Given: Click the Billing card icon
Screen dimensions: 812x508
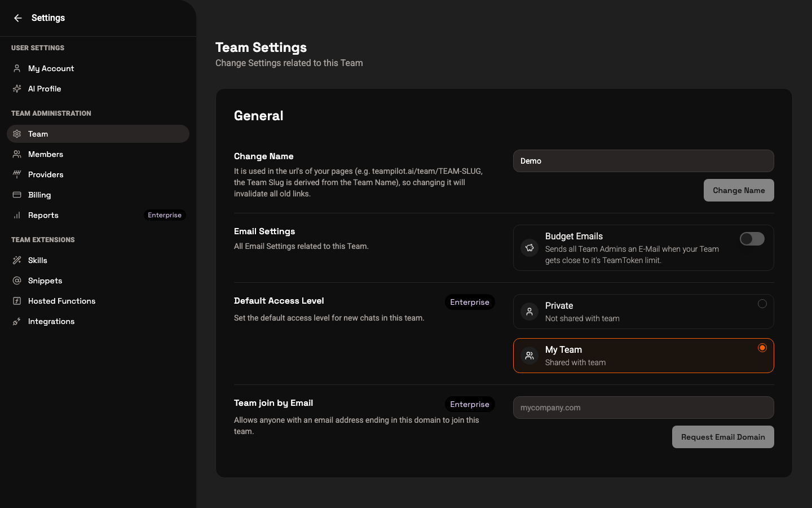Looking at the screenshot, I should tap(17, 195).
